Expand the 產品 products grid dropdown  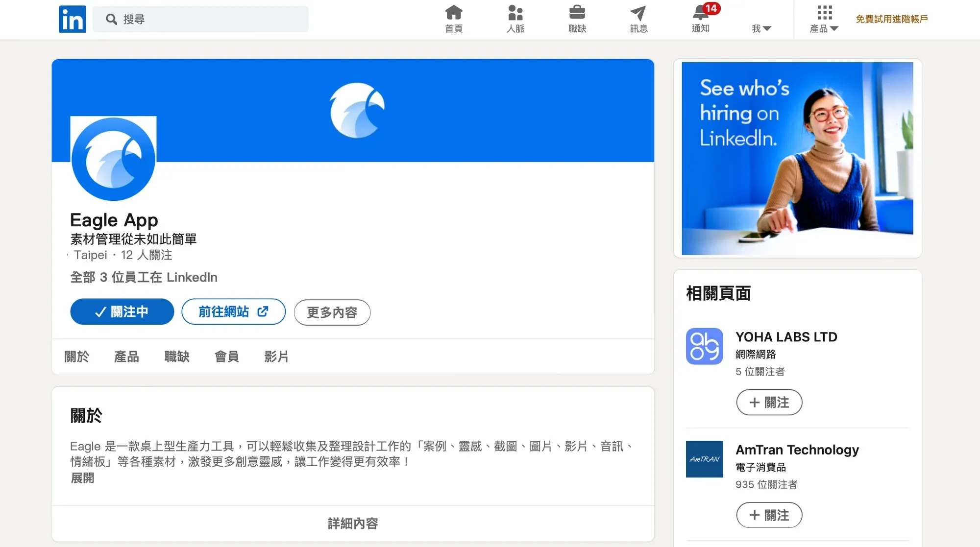(x=824, y=20)
